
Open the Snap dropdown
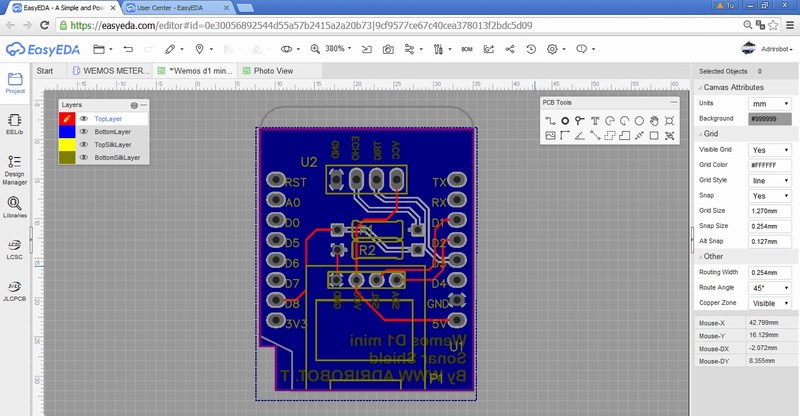[770, 196]
